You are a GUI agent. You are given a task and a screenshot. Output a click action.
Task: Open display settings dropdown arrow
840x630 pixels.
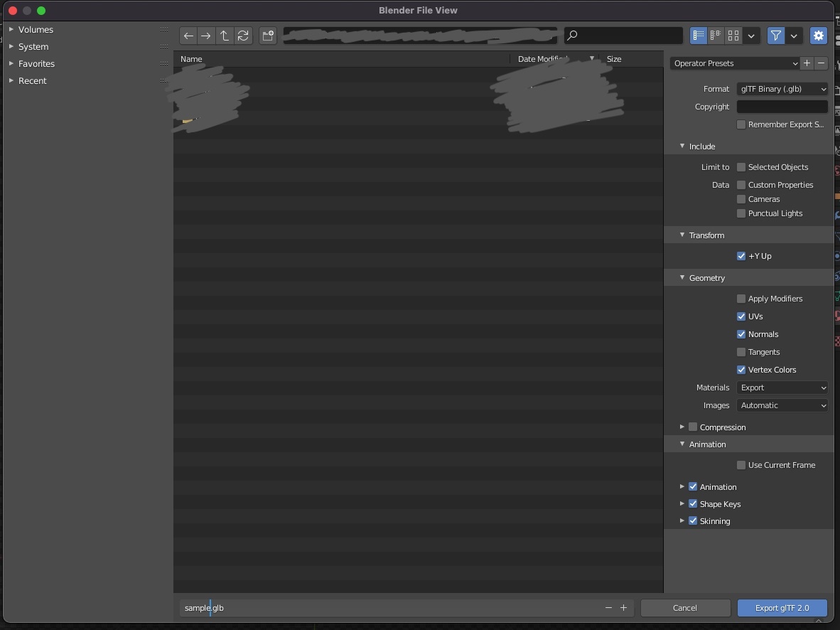(752, 36)
